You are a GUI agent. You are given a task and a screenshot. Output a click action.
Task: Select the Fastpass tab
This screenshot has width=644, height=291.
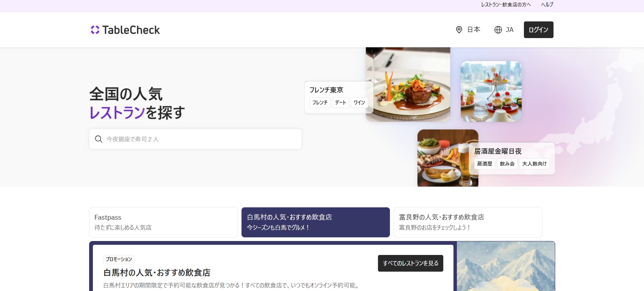point(163,222)
